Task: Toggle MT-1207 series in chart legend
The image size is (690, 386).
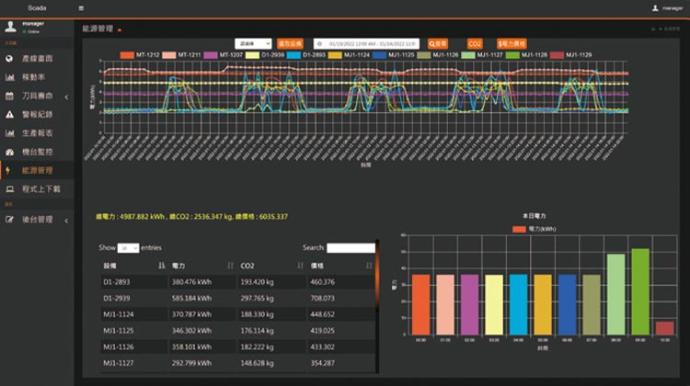Action: pos(223,55)
